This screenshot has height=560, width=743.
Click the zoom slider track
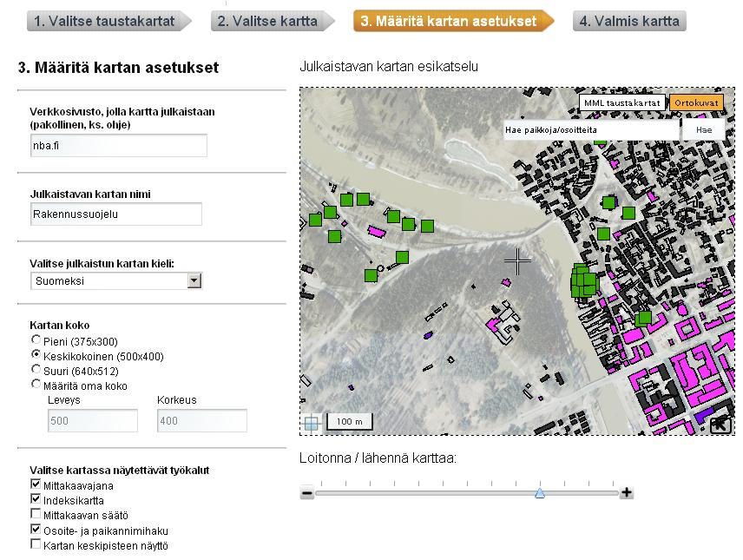[x=467, y=493]
